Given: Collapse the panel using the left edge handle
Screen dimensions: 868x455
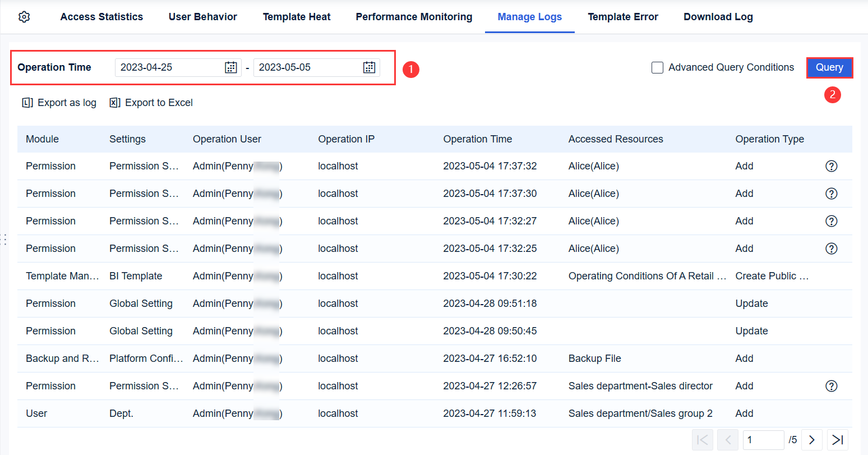Looking at the screenshot, I should tap(4, 240).
